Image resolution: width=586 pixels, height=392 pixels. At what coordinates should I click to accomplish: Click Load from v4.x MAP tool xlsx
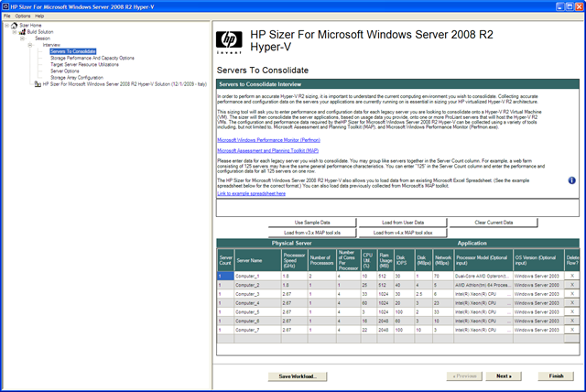tap(395, 233)
